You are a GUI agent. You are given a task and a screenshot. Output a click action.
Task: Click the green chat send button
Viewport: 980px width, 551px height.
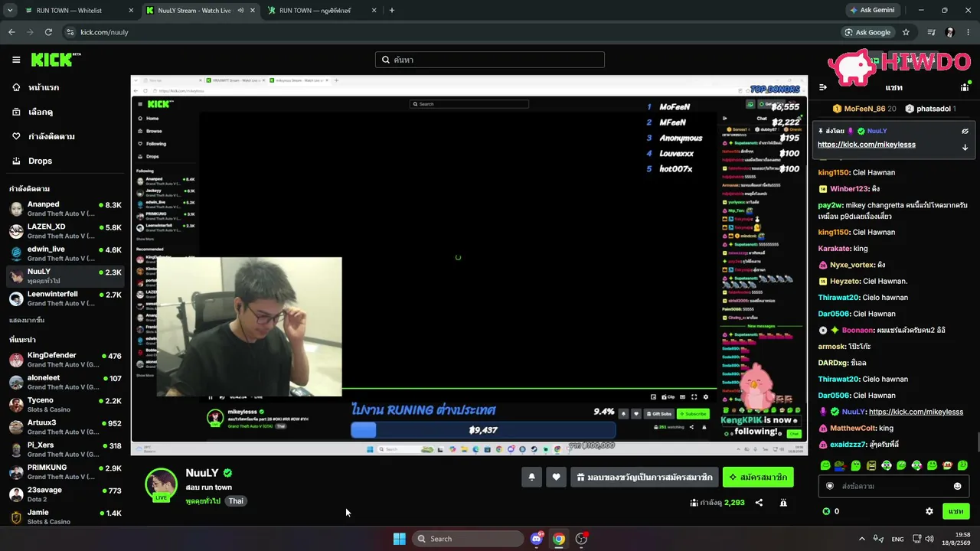click(x=955, y=511)
